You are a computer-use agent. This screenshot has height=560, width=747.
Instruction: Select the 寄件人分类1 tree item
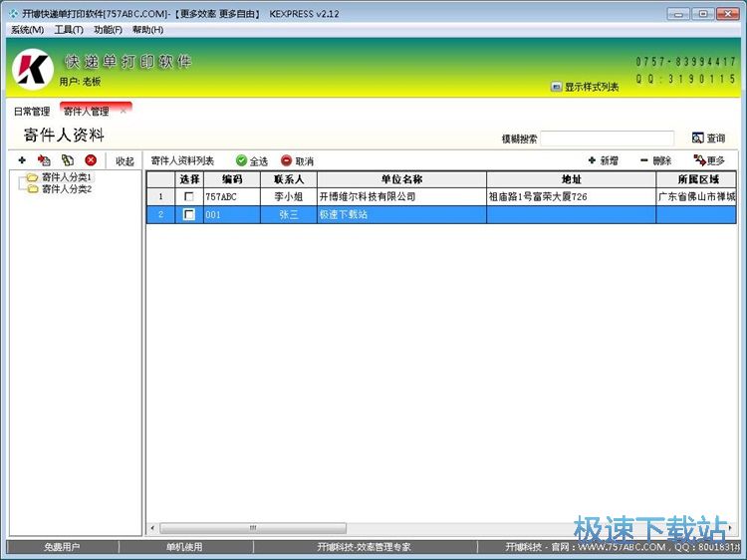[66, 177]
